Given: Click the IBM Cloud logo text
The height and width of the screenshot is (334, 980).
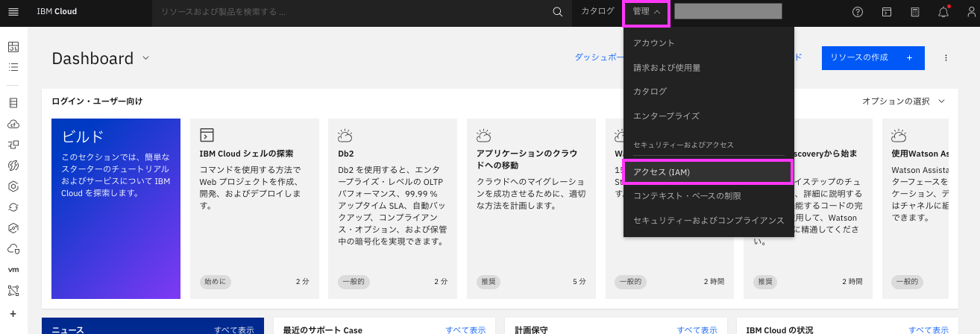Looking at the screenshot, I should point(57,12).
